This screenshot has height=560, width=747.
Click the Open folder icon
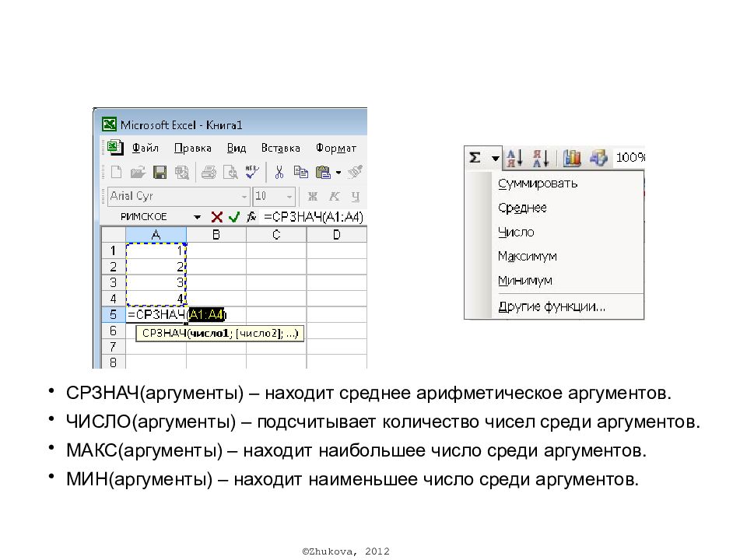pyautogui.click(x=138, y=172)
